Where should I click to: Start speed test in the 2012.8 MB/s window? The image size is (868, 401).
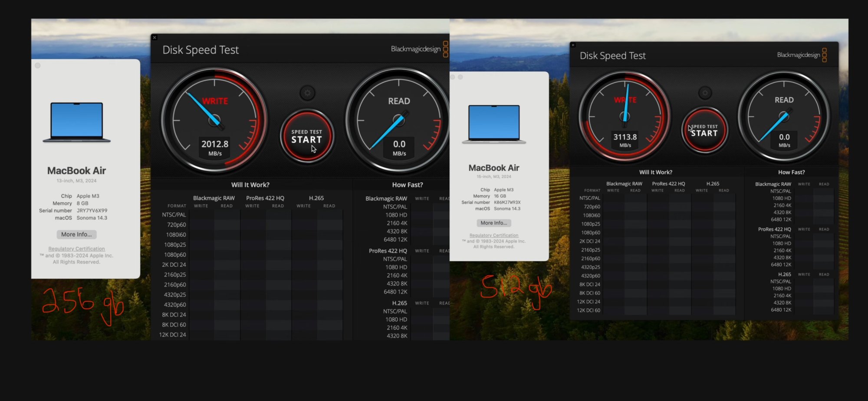click(307, 136)
